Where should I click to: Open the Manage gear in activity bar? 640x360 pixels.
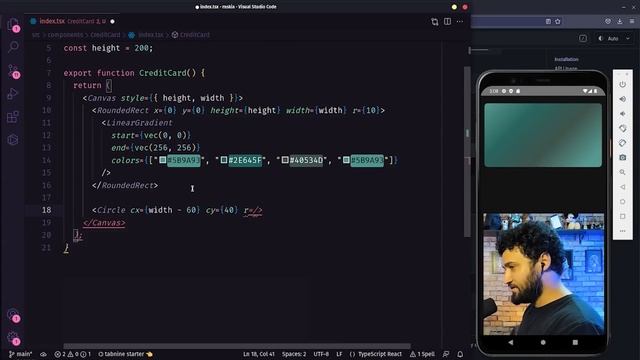tap(13, 338)
